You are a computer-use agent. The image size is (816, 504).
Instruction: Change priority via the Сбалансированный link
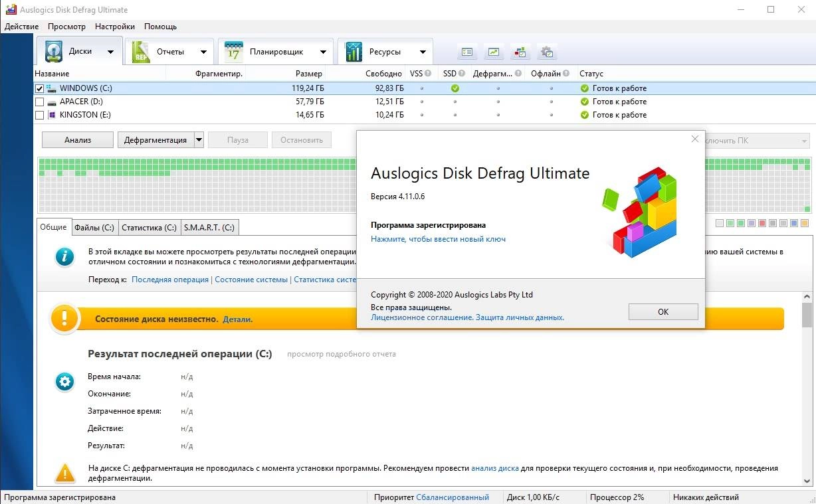coord(453,497)
